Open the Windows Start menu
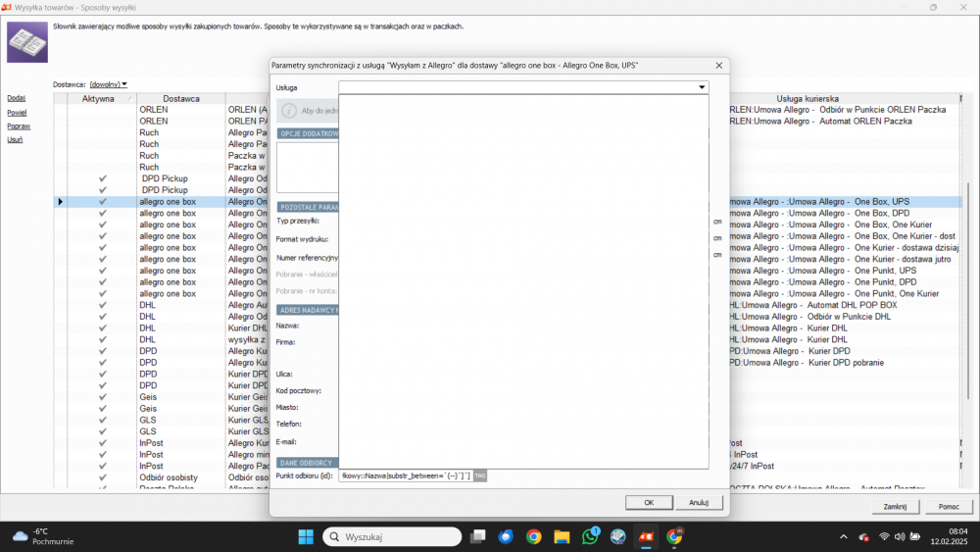Image resolution: width=980 pixels, height=552 pixels. click(x=306, y=536)
